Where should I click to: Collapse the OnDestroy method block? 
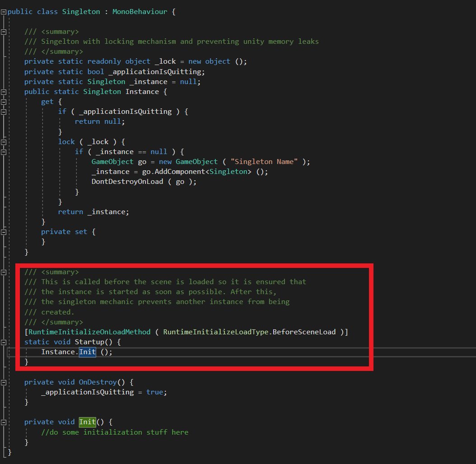(x=4, y=383)
